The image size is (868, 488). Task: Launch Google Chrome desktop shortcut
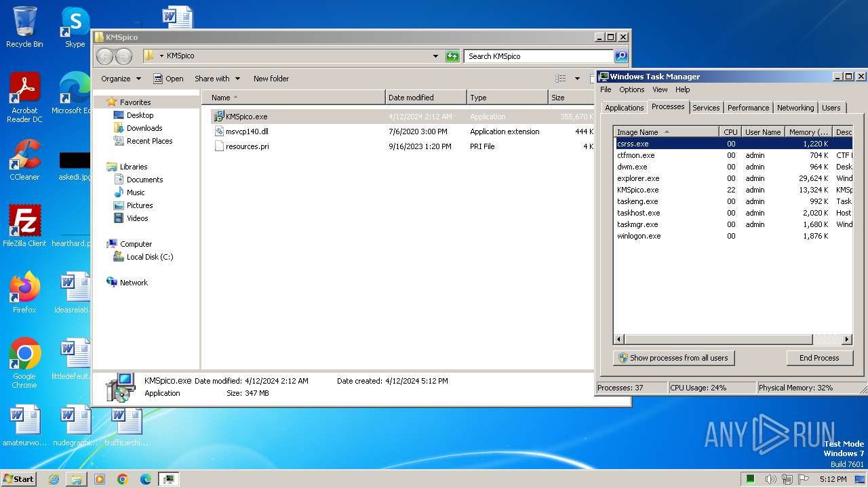[x=24, y=363]
